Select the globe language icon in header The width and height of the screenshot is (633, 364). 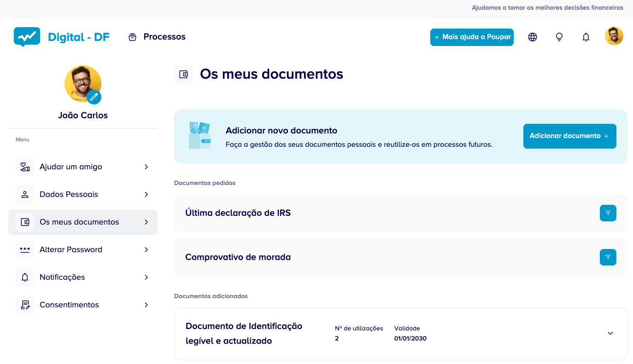coord(532,37)
